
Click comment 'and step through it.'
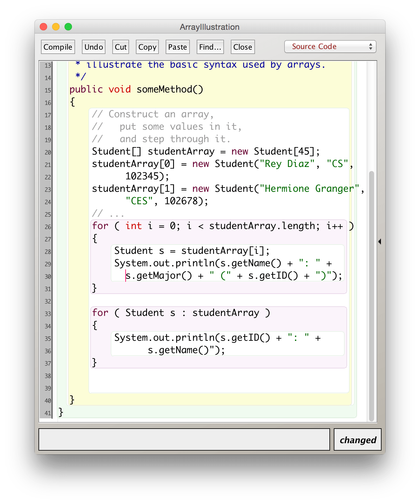[x=175, y=139]
